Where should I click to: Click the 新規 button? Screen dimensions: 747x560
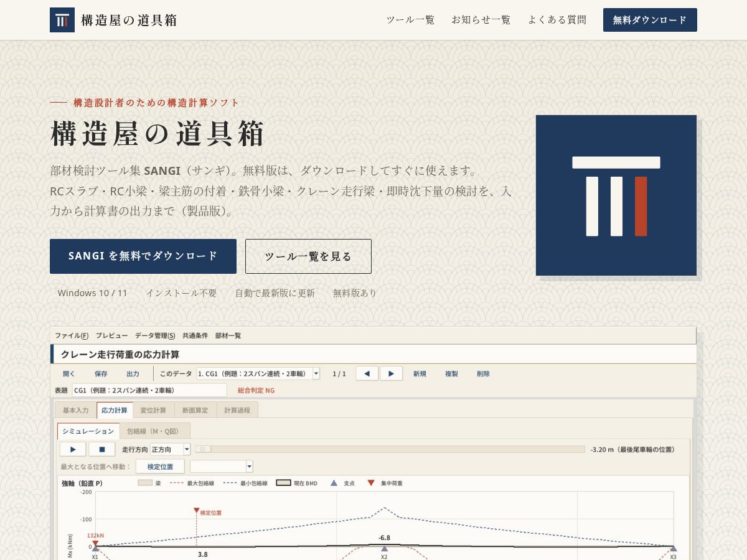coord(420,374)
